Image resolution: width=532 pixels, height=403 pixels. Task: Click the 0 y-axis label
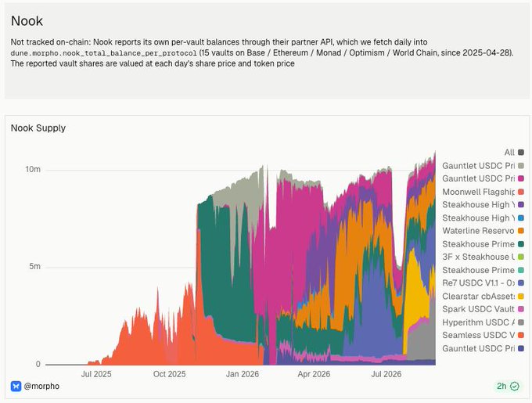38,364
